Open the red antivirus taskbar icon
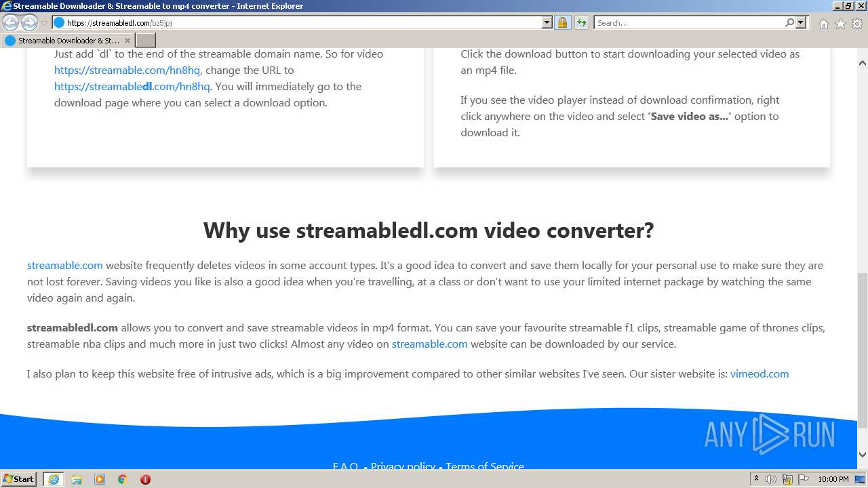The image size is (868, 488). [145, 479]
